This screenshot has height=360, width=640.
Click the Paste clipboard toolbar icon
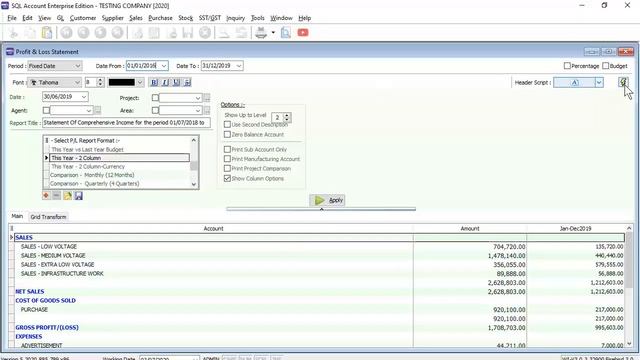click(x=47, y=33)
